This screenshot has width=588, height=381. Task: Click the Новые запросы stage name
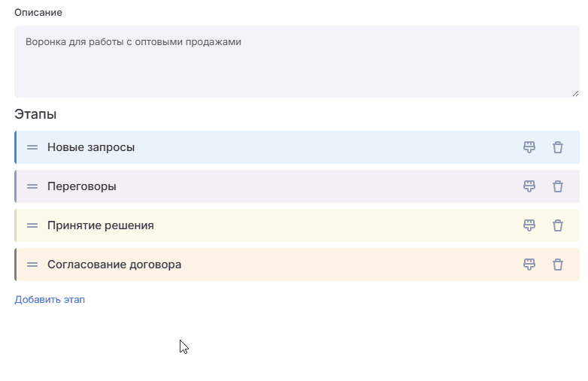coord(91,147)
